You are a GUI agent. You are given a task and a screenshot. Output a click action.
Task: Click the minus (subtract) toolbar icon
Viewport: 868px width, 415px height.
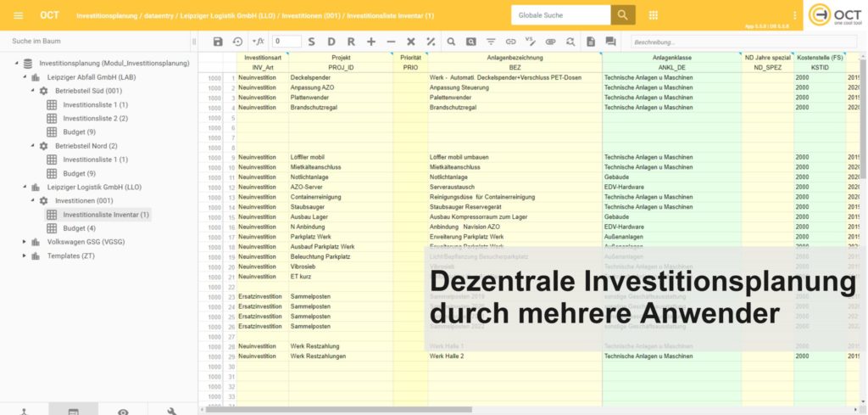[391, 42]
